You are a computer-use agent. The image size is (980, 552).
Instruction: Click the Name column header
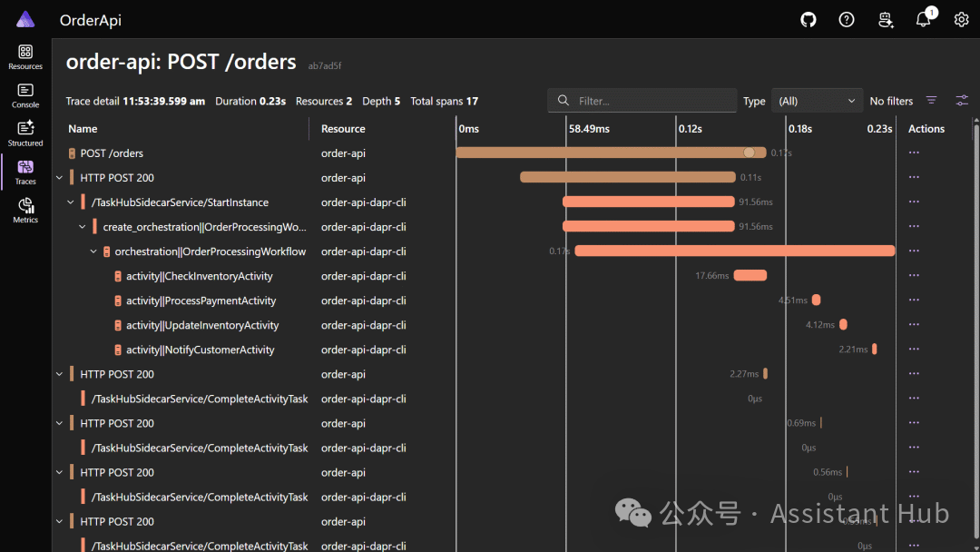click(x=83, y=129)
